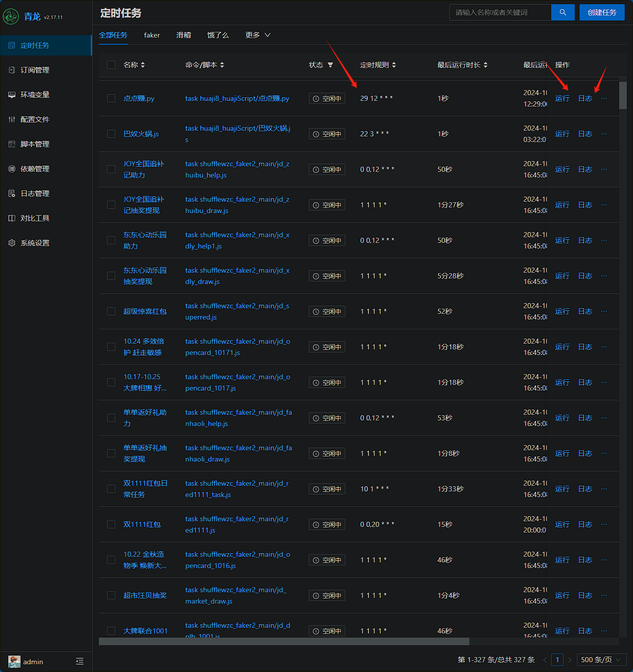Sort by 名称 column arrows
The height and width of the screenshot is (672, 633).
point(143,65)
